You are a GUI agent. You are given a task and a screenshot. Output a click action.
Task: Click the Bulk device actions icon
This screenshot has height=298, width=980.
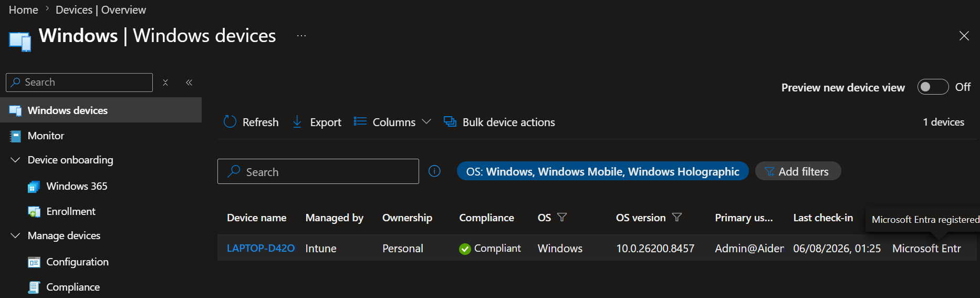tap(450, 121)
